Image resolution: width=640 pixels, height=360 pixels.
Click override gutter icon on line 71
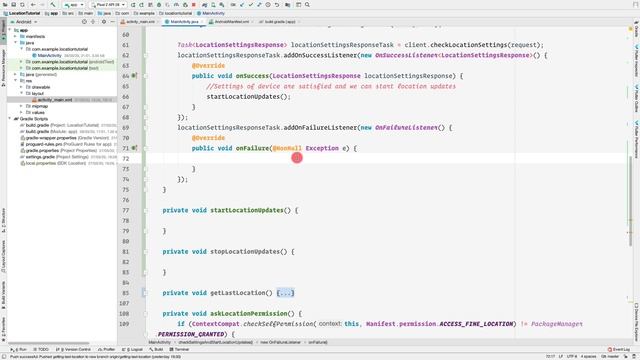click(x=134, y=148)
